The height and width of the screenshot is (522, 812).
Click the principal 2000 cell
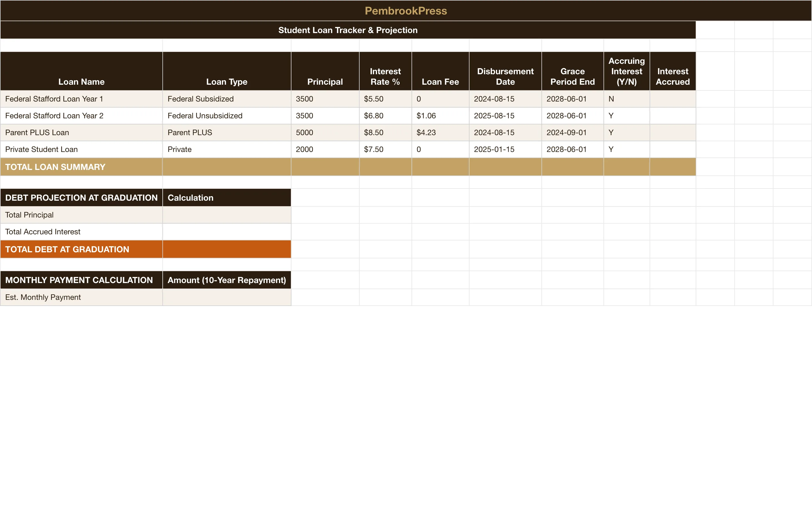[325, 149]
